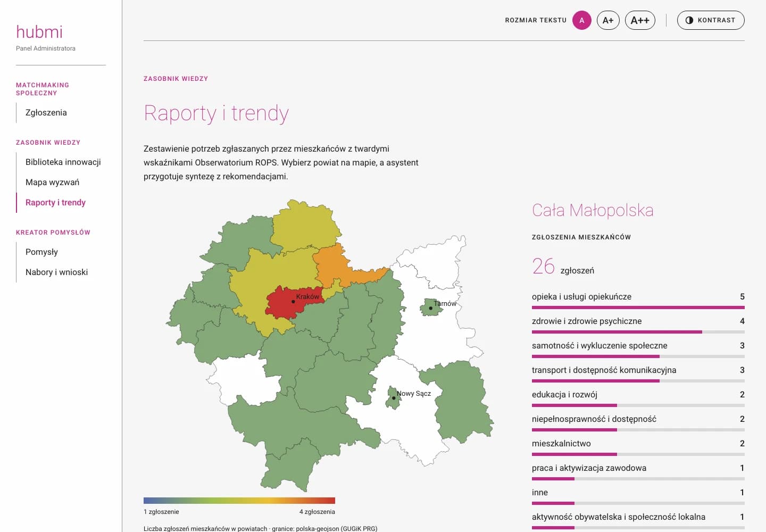Select Raporty i trendy menu item
The width and height of the screenshot is (766, 532).
pos(55,203)
